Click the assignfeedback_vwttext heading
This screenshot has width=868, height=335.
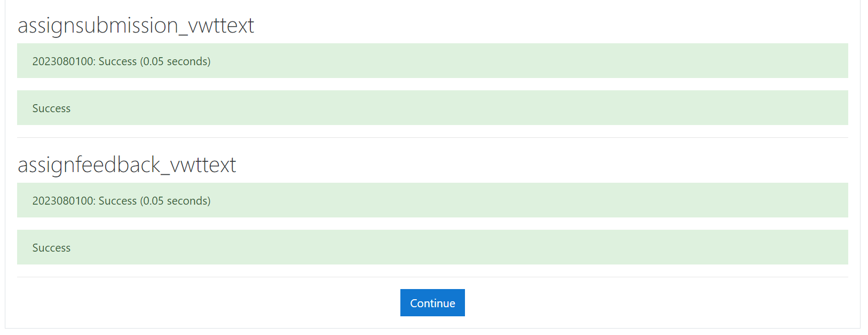coord(127,165)
